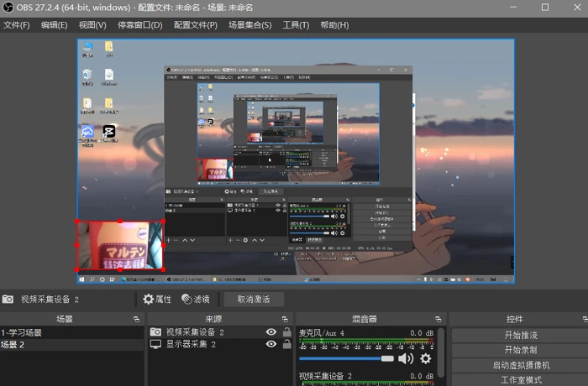Open the 视图(V) menu

(92, 25)
